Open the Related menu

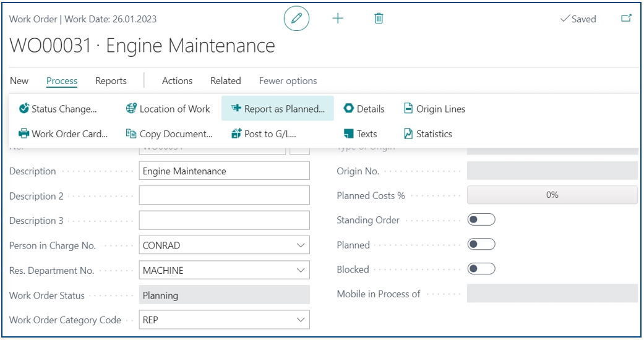(x=225, y=81)
